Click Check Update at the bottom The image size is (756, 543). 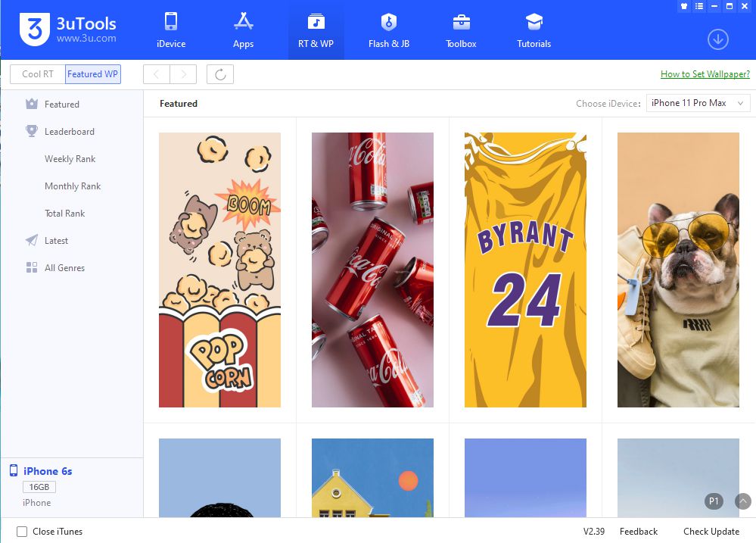click(711, 531)
